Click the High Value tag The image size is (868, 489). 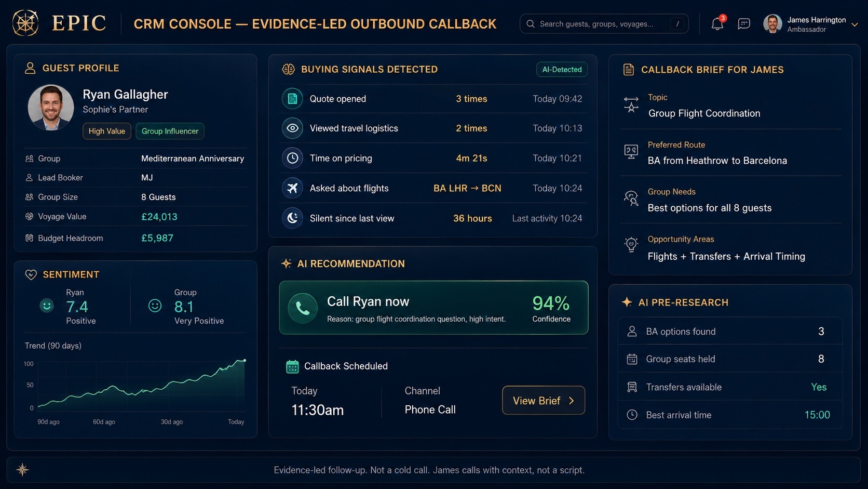click(106, 131)
